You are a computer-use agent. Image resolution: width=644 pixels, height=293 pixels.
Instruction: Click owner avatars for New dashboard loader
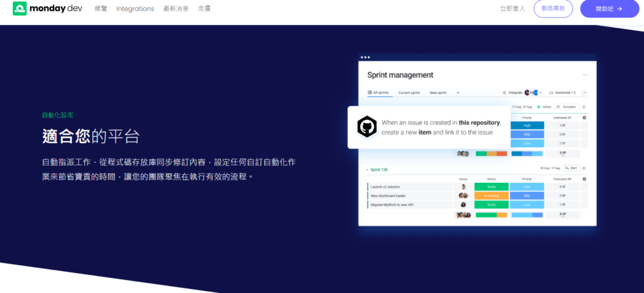(x=464, y=196)
